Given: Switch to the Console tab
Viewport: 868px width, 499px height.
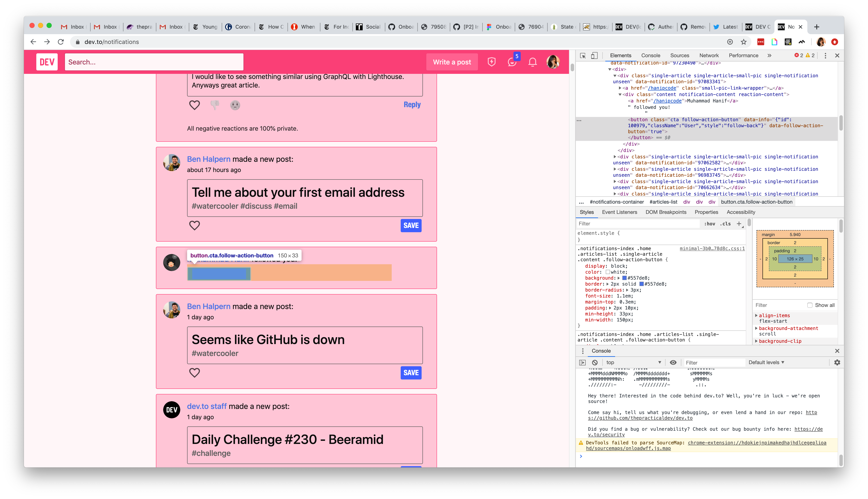Looking at the screenshot, I should point(651,55).
